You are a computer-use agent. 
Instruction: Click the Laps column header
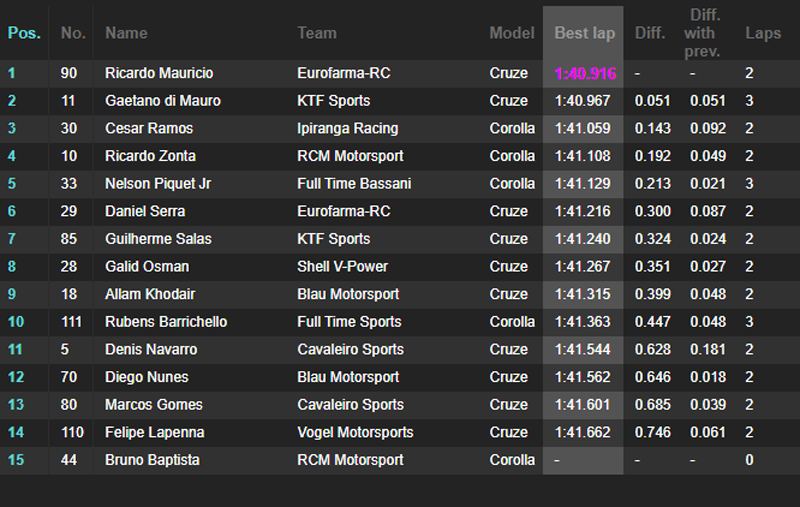(763, 33)
